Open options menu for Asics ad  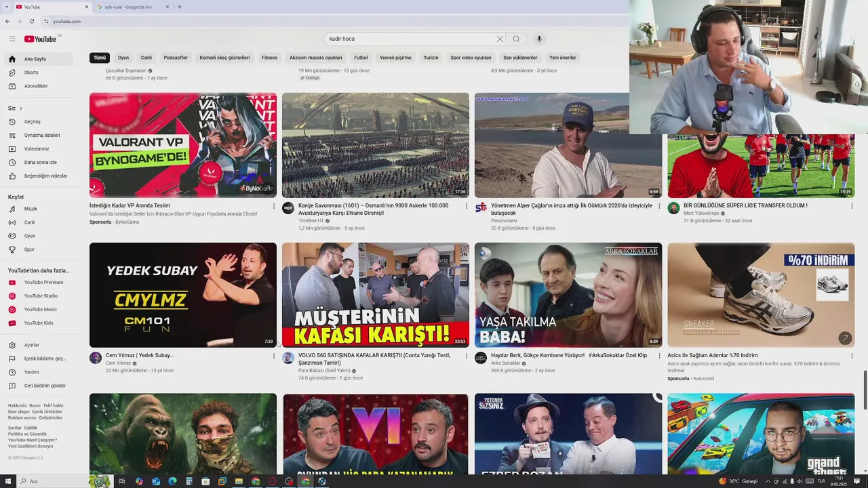coord(852,356)
